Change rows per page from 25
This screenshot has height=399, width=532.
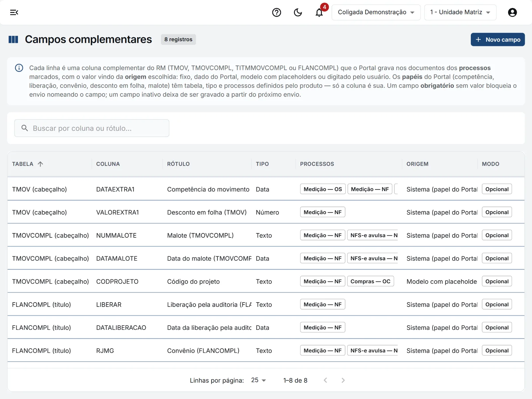click(x=259, y=380)
